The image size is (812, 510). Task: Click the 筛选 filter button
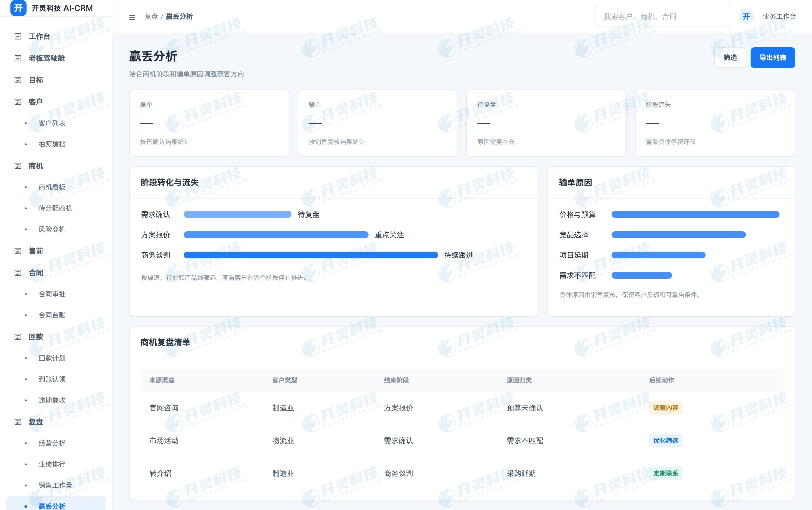click(730, 58)
